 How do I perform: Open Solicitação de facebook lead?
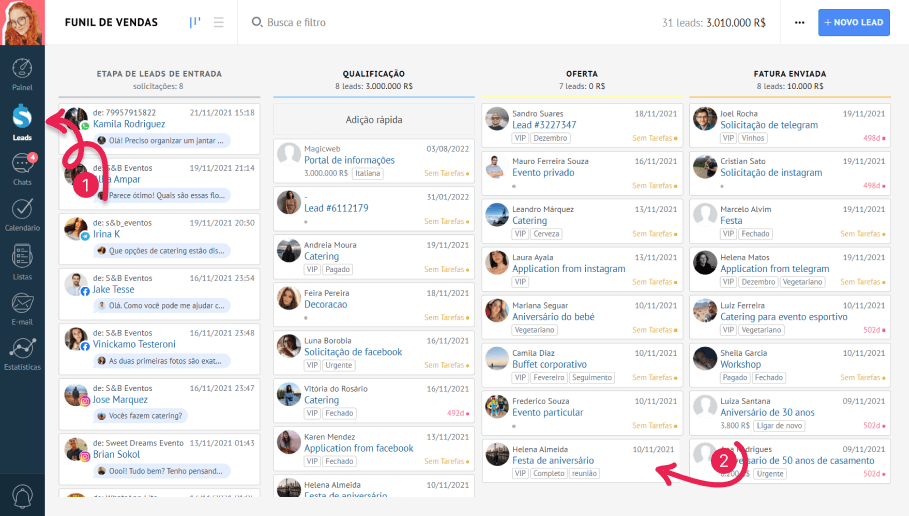point(353,352)
